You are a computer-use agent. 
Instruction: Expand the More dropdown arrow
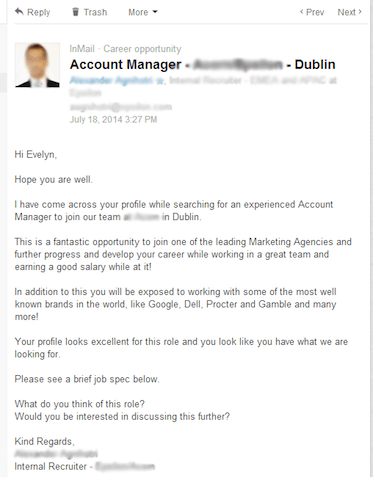coord(155,12)
